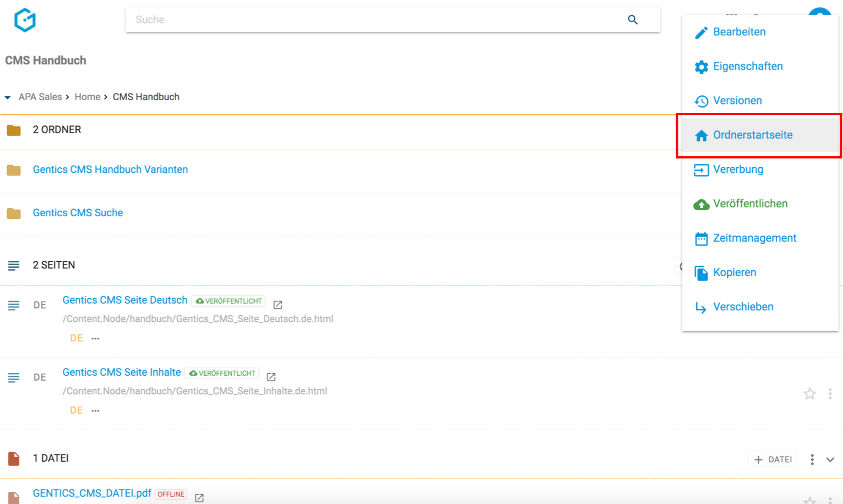Click path text Gentics_CMS_Seite_Inhalte.de.html
The image size is (843, 504).
tap(195, 391)
